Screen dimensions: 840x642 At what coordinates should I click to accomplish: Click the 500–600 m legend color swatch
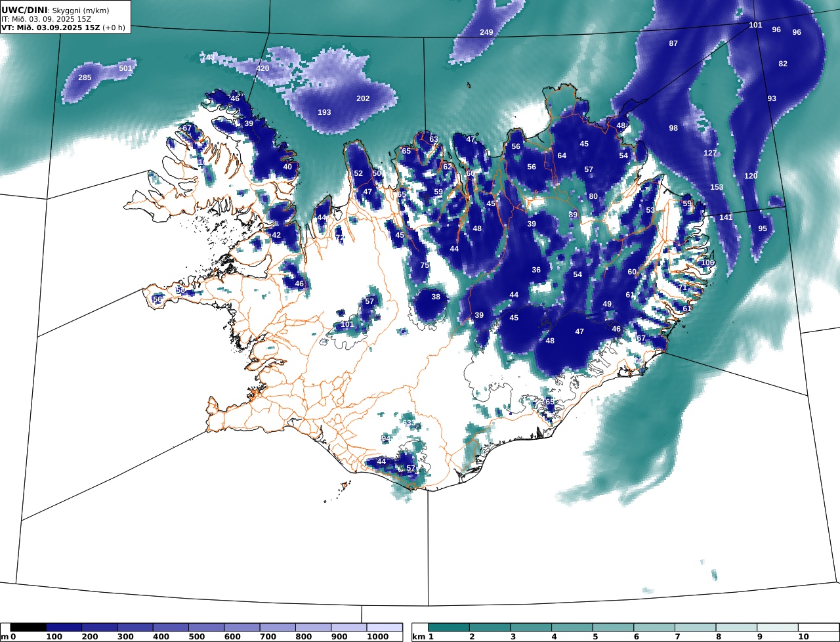coord(206,628)
